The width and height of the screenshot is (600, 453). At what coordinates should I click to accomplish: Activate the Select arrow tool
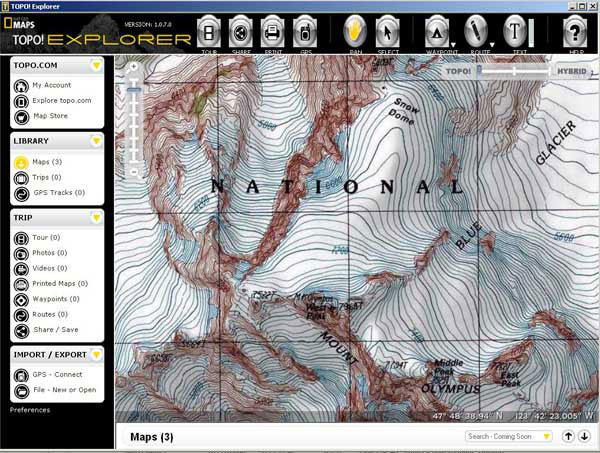pos(387,30)
